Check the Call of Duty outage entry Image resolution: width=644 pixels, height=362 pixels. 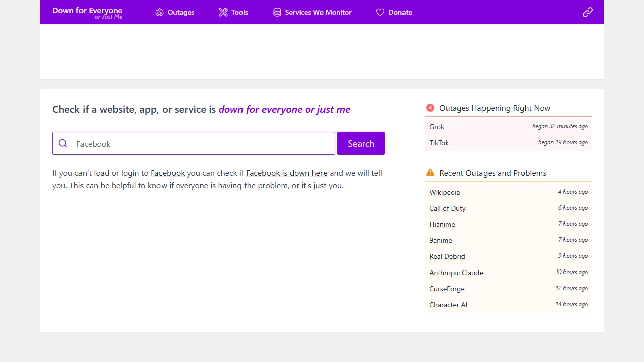(x=447, y=208)
